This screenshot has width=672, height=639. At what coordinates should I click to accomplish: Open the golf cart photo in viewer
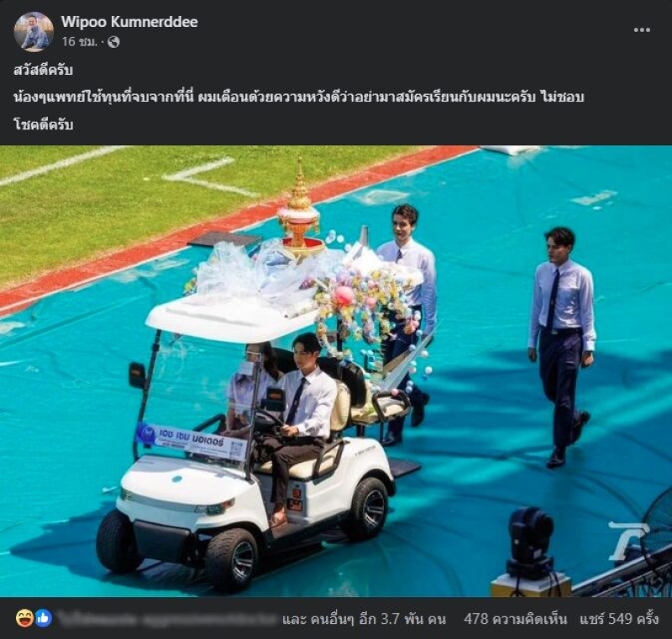click(x=336, y=371)
